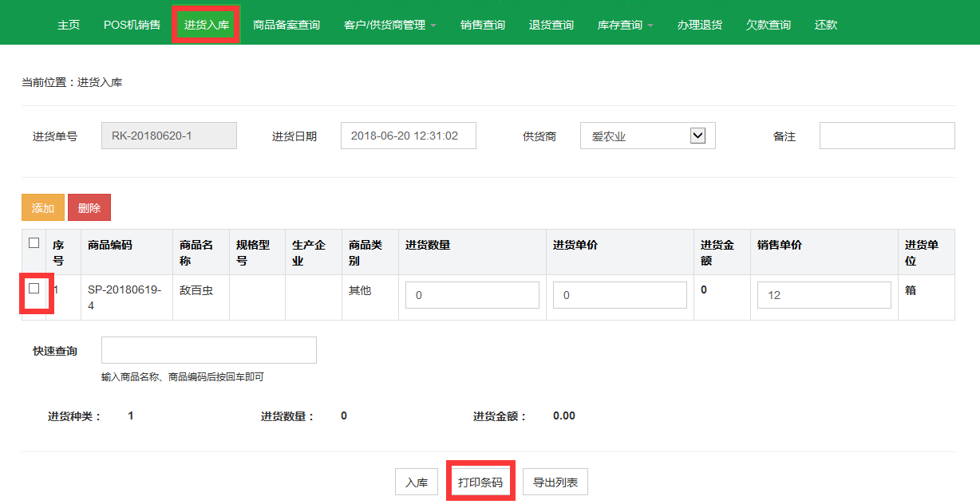The width and height of the screenshot is (980, 504).
Task: Click the product name 敌百虫
Action: coord(196,290)
